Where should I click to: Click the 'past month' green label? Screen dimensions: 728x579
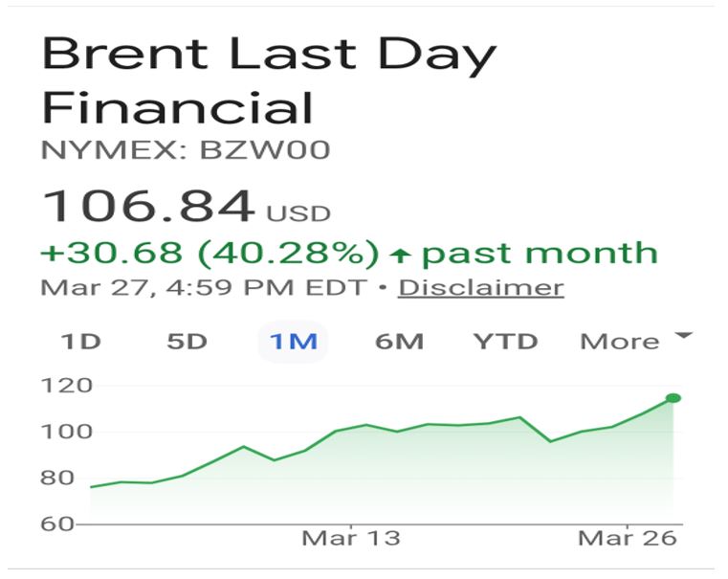tap(540, 254)
